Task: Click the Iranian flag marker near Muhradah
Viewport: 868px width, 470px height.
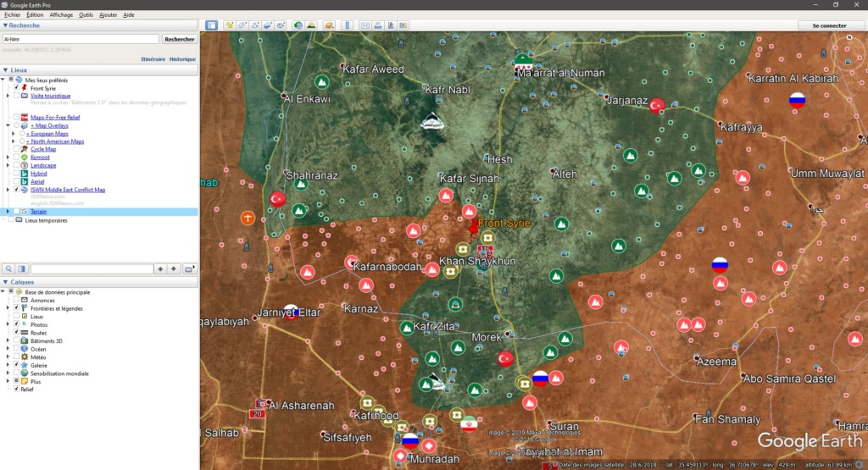Action: 469,423
